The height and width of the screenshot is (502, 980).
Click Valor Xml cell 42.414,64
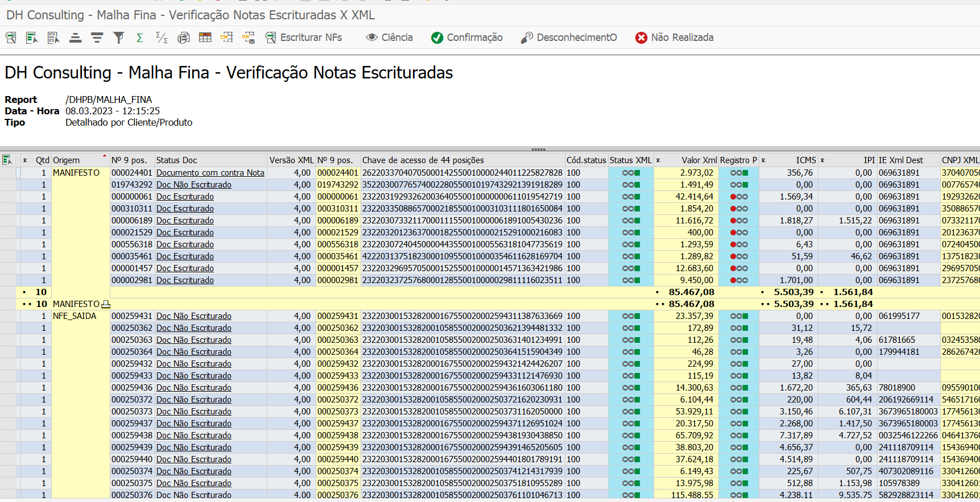coord(686,197)
